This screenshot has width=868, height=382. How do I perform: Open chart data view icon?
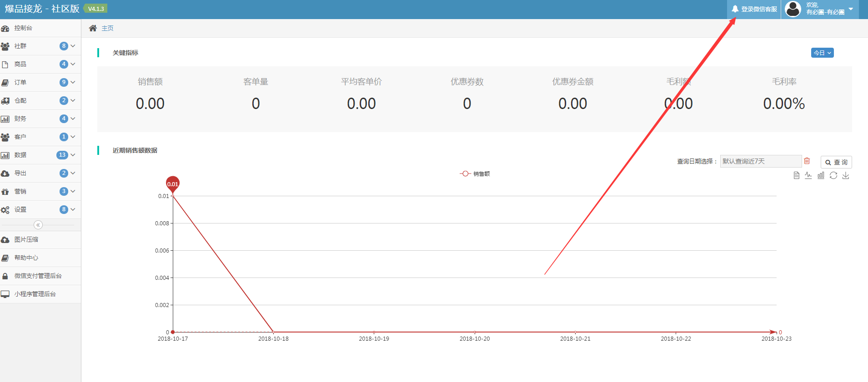point(796,175)
